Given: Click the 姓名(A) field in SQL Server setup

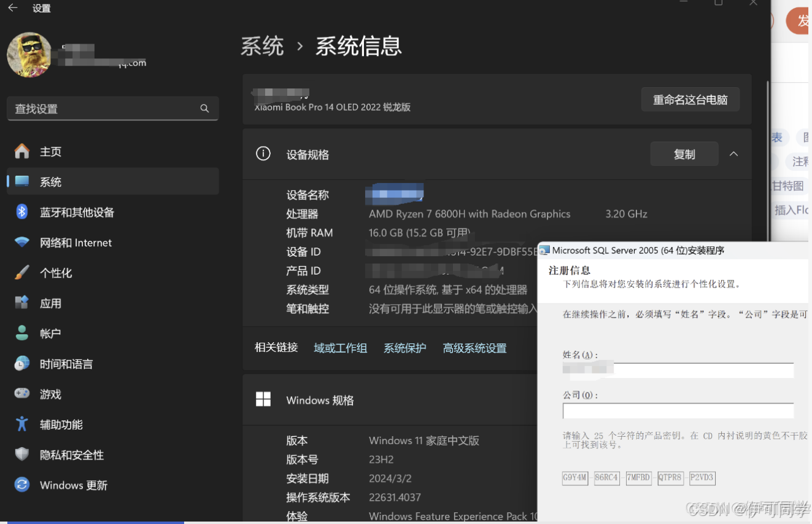Looking at the screenshot, I should coord(678,370).
